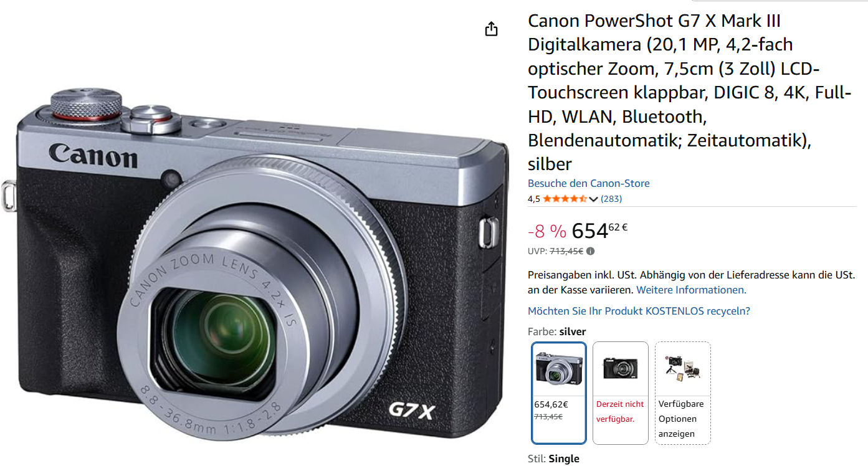Show the Verfügbare Optionen anzeigen bundle
The image size is (868, 466).
682,392
